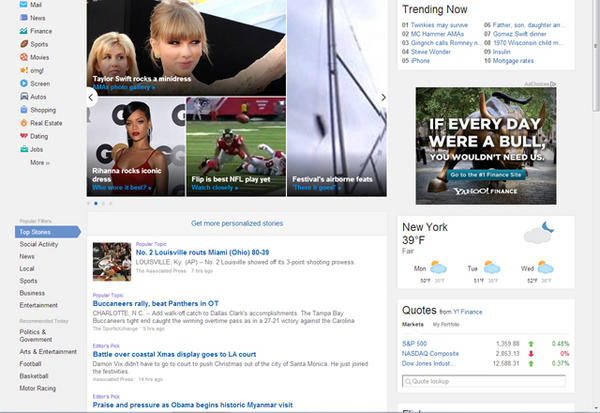Image resolution: width=600 pixels, height=413 pixels.
Task: Open the Finance chart icon
Action: [24, 31]
